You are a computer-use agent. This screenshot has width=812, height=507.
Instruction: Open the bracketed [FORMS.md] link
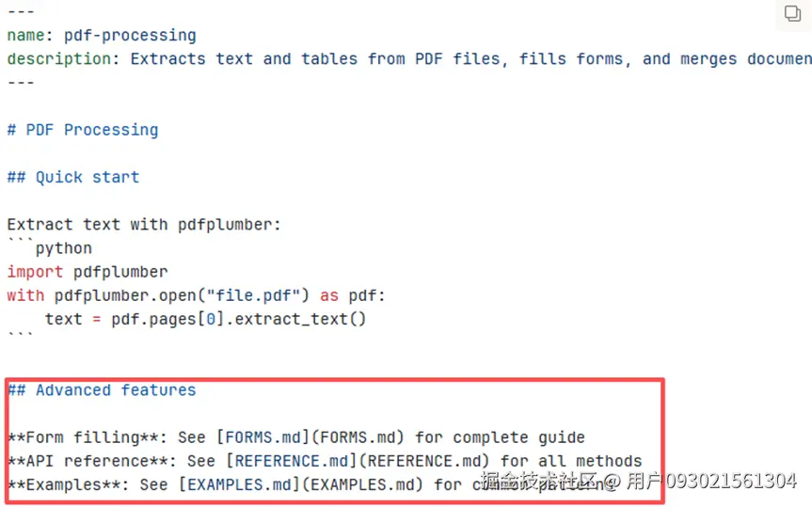coord(253,437)
